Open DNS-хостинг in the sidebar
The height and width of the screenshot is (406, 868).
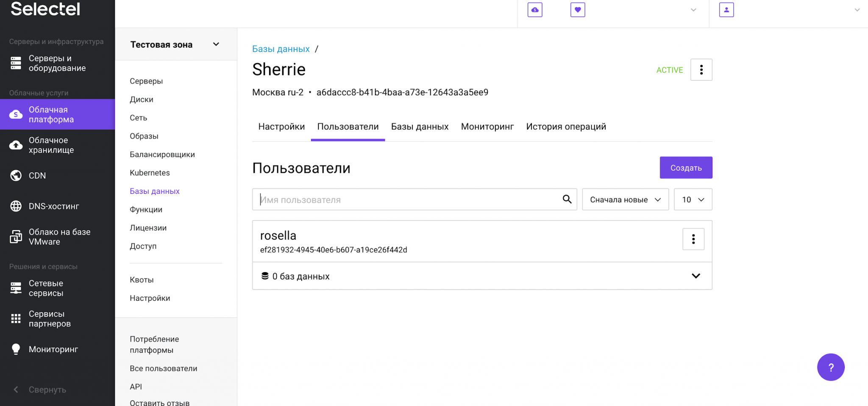tap(53, 206)
